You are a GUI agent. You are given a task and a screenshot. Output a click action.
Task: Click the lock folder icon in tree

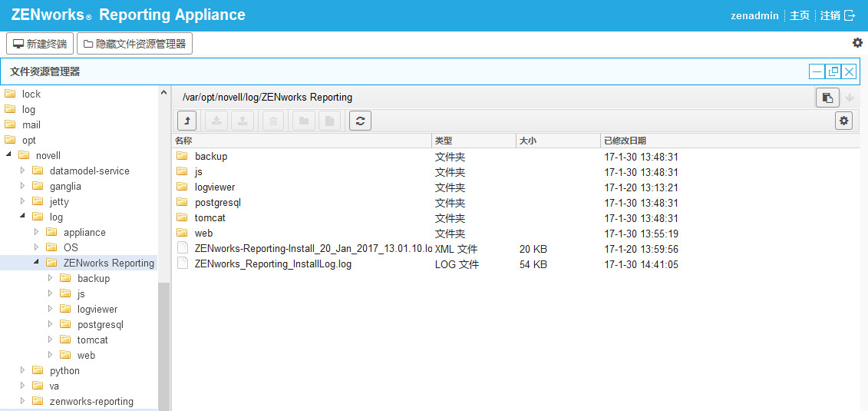pos(10,94)
